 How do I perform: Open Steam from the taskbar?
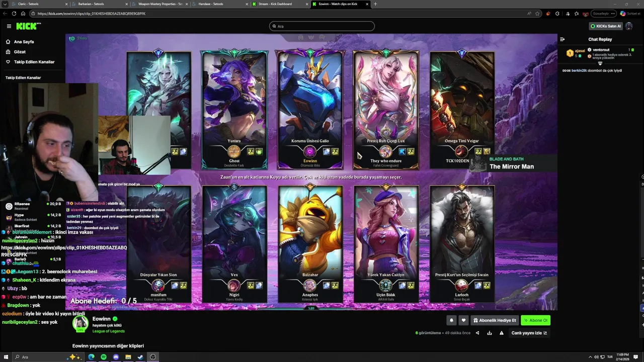point(140,357)
